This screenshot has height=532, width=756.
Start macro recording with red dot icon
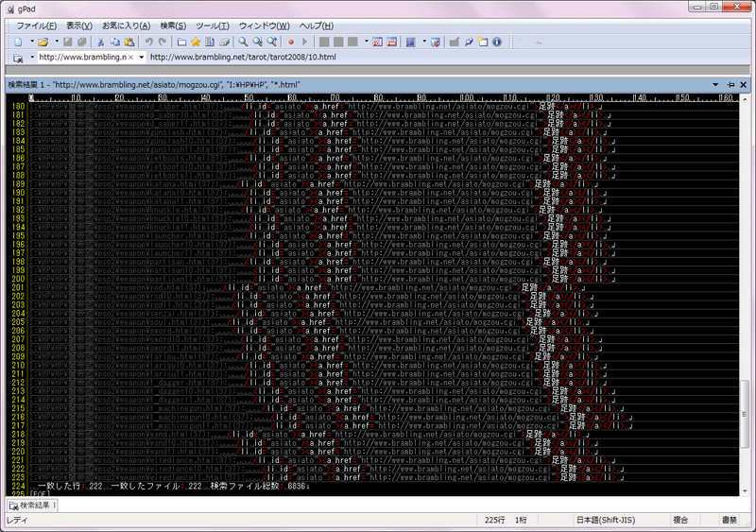coord(291,42)
